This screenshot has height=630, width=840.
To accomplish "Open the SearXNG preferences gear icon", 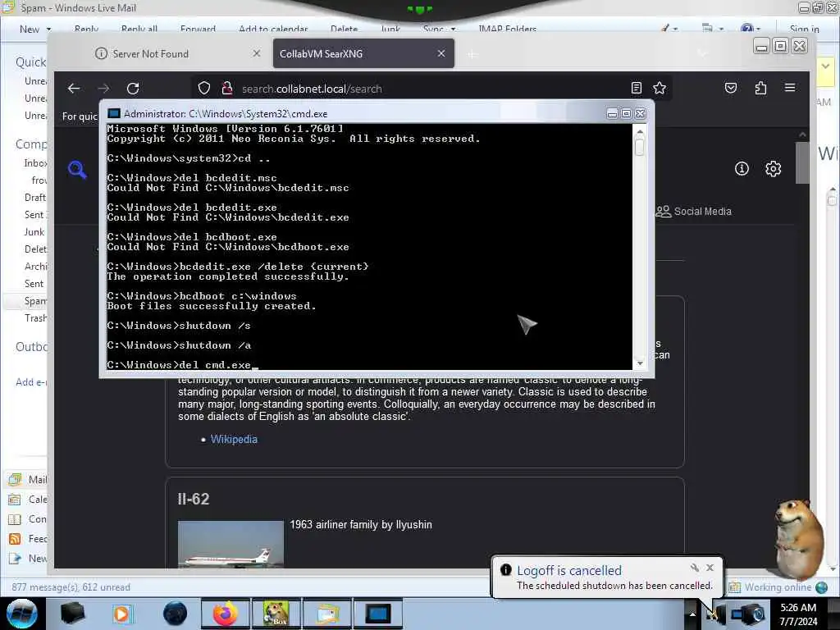I will 773,169.
